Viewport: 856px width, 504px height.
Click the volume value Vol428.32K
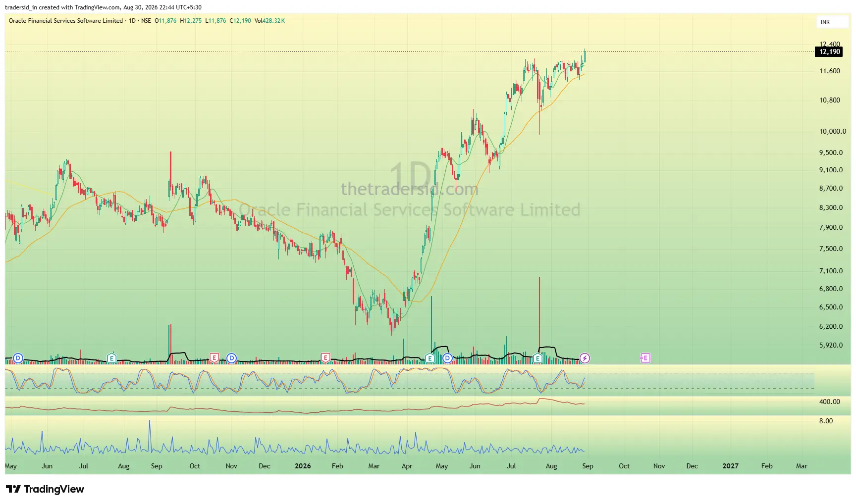click(x=269, y=21)
